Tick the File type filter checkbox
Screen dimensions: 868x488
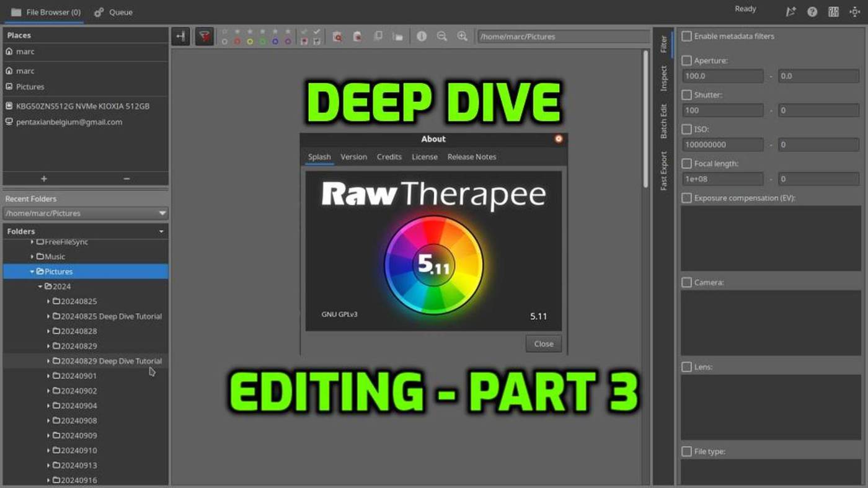(686, 451)
